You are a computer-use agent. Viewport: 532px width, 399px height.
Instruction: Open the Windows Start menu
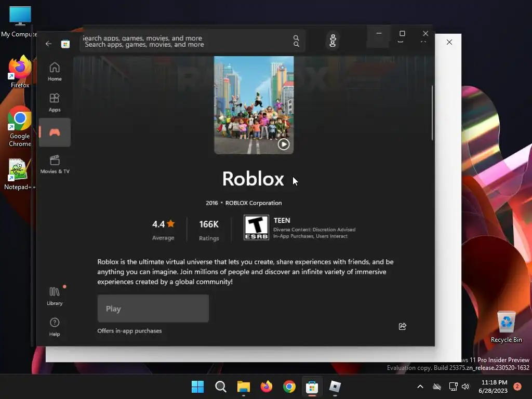point(197,387)
